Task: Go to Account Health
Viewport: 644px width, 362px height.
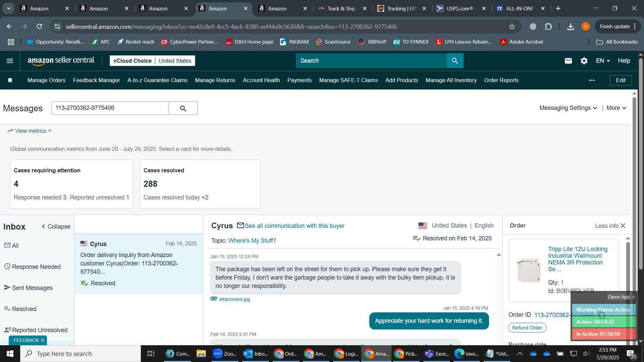Action: [x=261, y=80]
